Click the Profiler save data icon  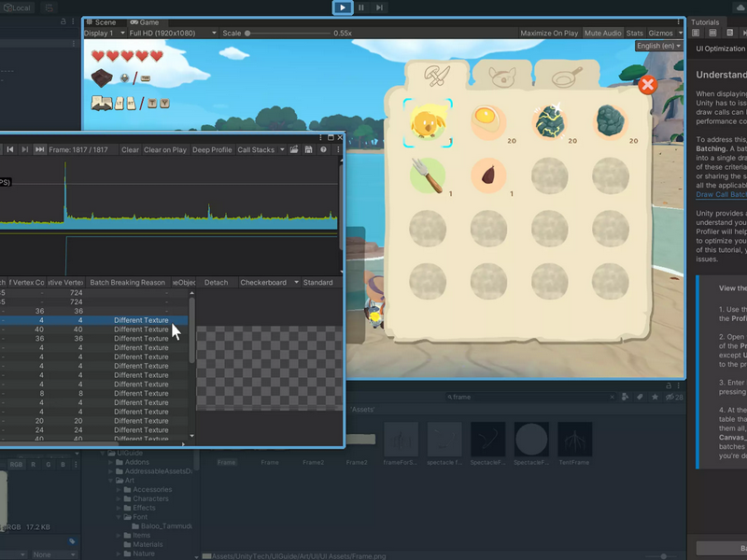point(309,149)
